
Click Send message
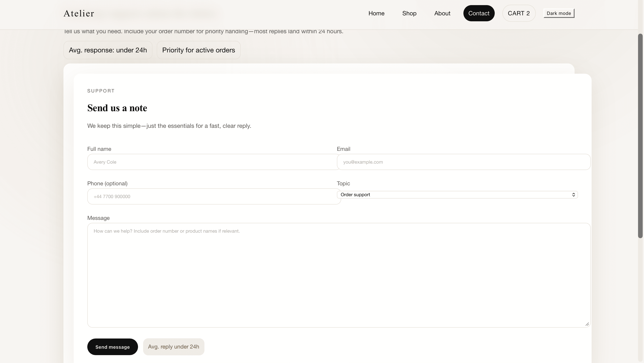click(x=112, y=347)
